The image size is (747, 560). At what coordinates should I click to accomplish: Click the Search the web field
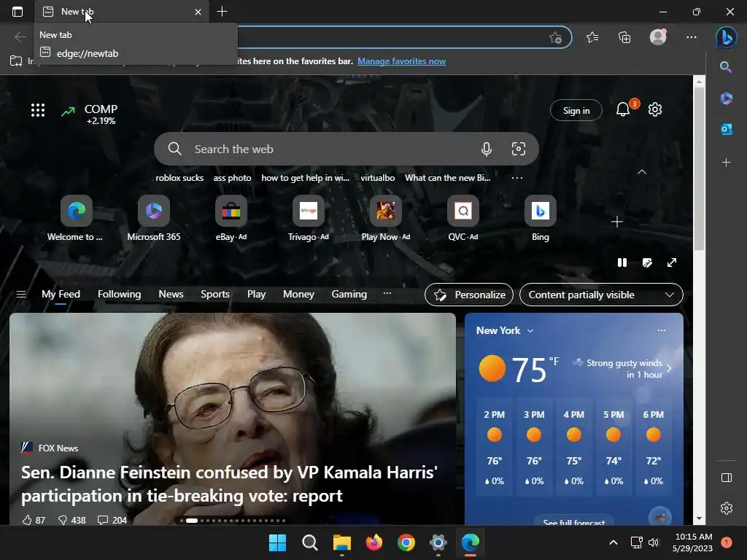coord(347,149)
